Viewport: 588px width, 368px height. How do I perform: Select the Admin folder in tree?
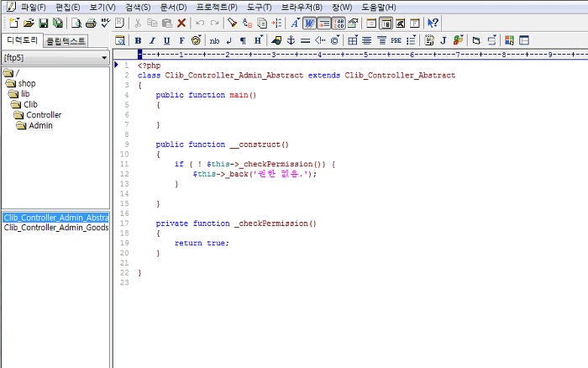(x=35, y=125)
